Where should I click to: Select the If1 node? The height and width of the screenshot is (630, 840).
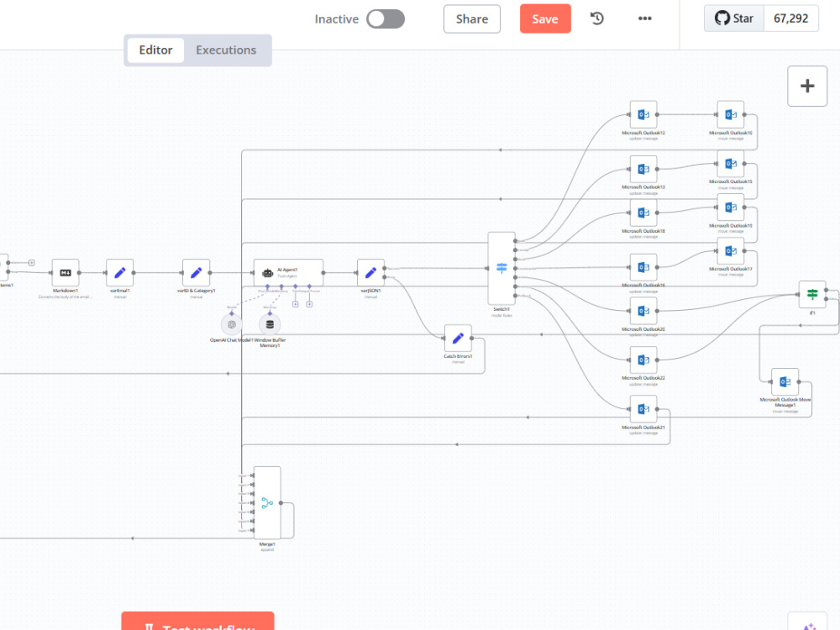tap(812, 294)
